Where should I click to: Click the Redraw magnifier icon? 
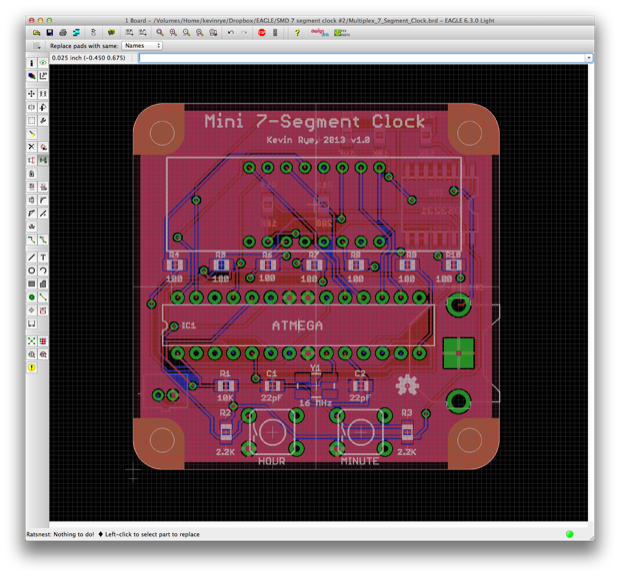click(x=200, y=32)
